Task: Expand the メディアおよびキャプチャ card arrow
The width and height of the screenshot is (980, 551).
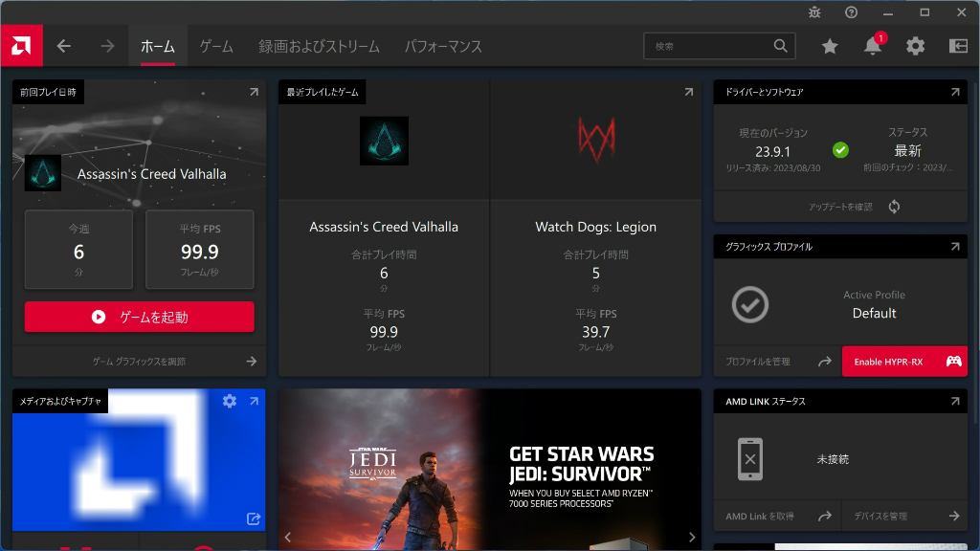Action: click(x=254, y=401)
